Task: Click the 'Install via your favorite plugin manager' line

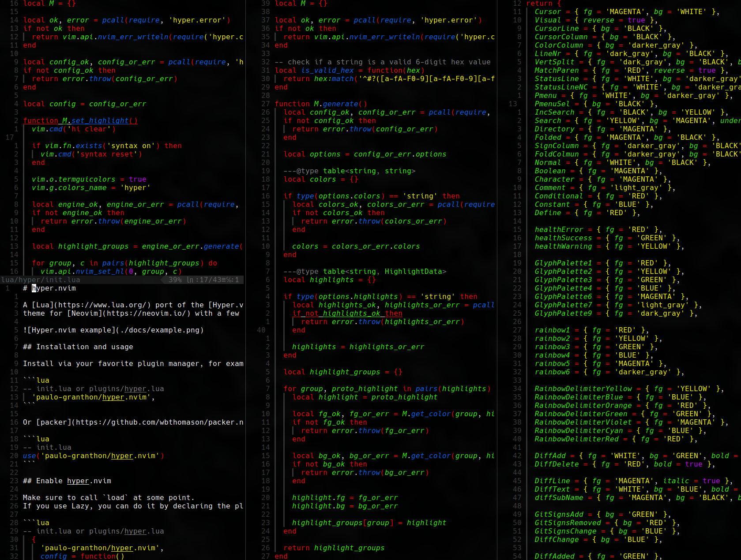Action: pos(133,363)
